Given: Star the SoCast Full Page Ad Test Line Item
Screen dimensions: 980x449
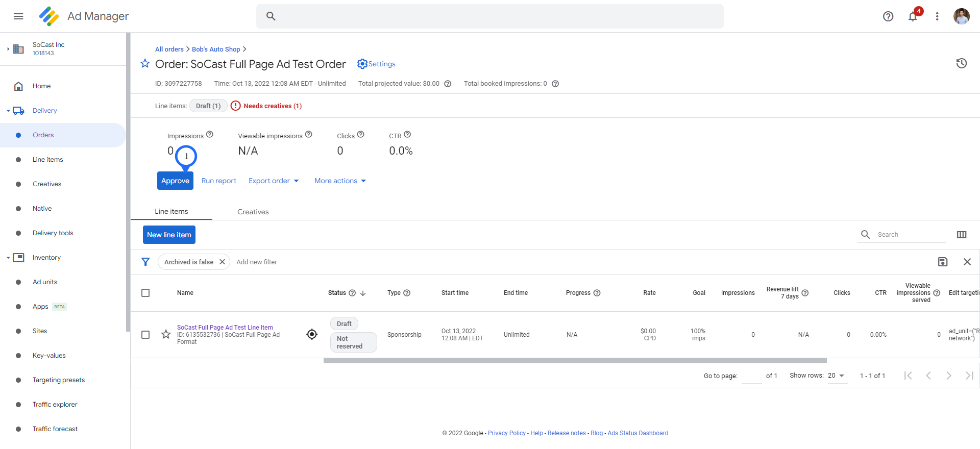Looking at the screenshot, I should coord(166,335).
